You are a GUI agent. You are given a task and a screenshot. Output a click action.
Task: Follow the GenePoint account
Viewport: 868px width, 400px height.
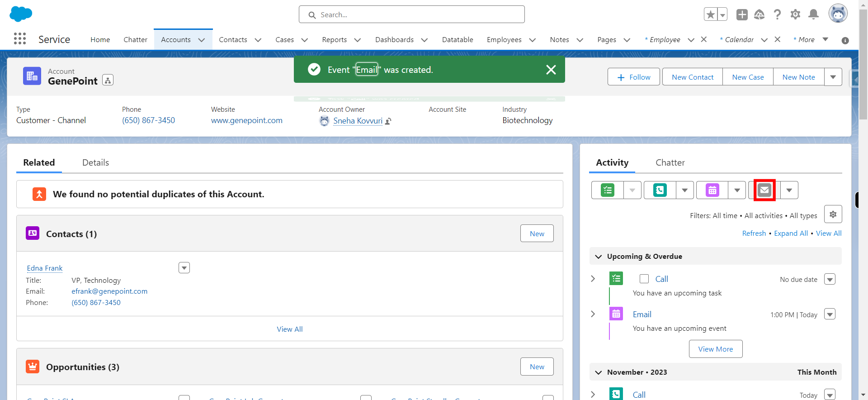click(x=633, y=77)
